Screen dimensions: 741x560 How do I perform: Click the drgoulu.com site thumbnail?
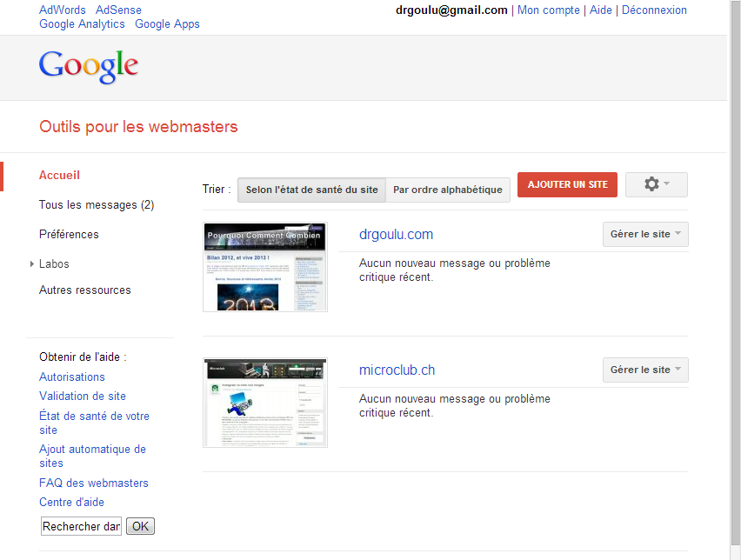click(265, 267)
